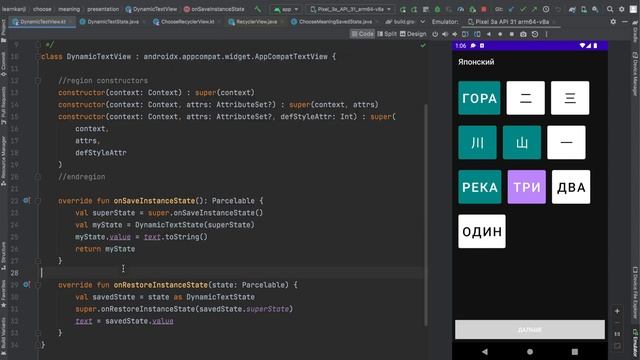640x360 pixels.
Task: Click emulator toolbar back triangle icon
Action: click(x=489, y=34)
